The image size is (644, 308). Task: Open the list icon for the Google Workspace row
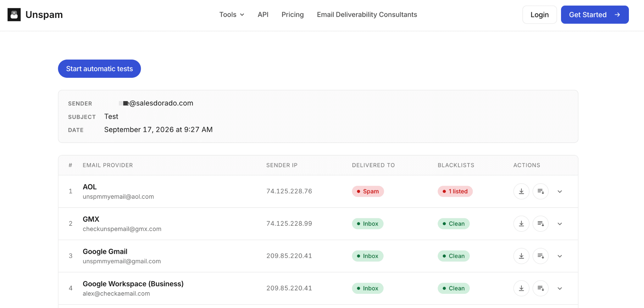[541, 288]
